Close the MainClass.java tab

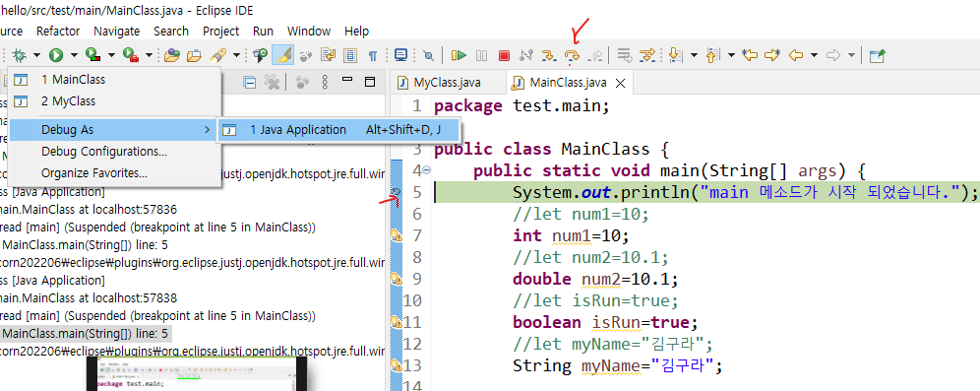pos(620,83)
